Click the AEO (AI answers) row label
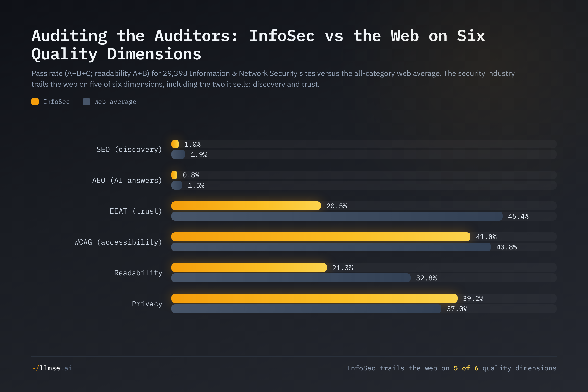This screenshot has width=588, height=392. [127, 180]
